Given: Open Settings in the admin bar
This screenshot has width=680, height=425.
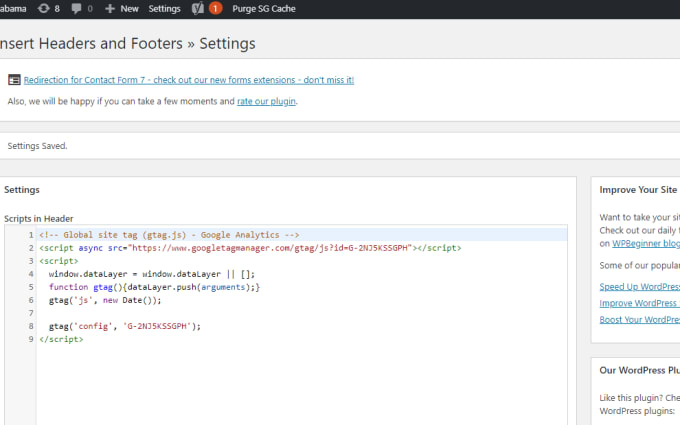Looking at the screenshot, I should tap(164, 8).
